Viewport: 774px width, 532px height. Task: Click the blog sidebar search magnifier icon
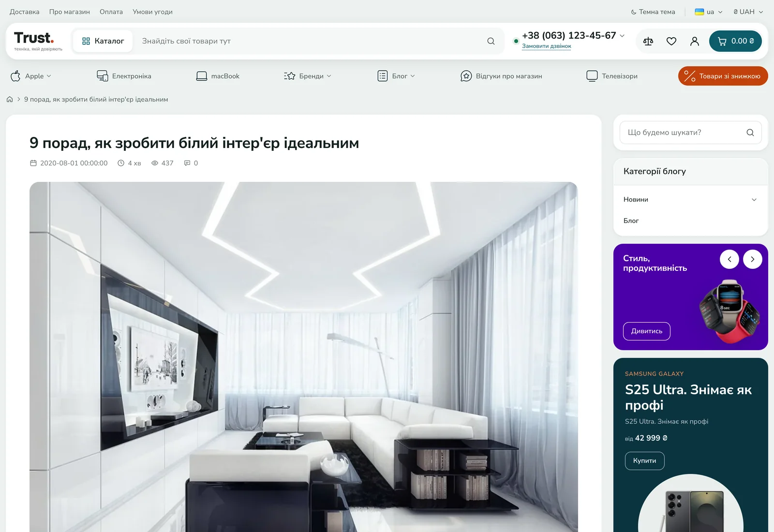click(750, 133)
